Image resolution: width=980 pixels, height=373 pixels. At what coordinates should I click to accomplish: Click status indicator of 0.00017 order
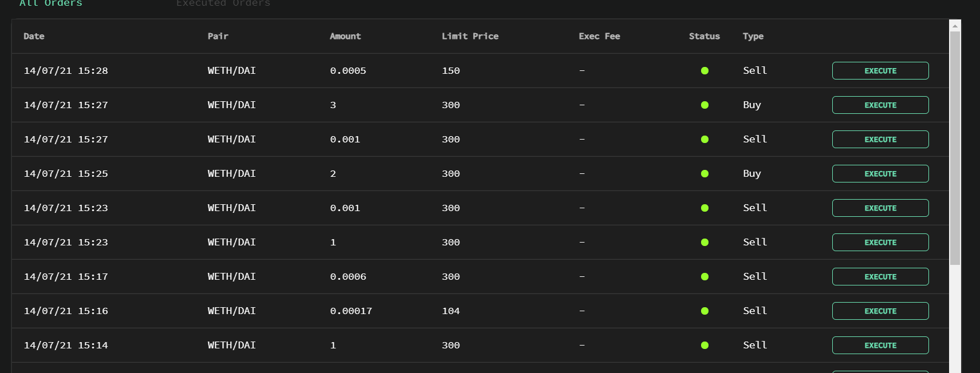coord(705,311)
